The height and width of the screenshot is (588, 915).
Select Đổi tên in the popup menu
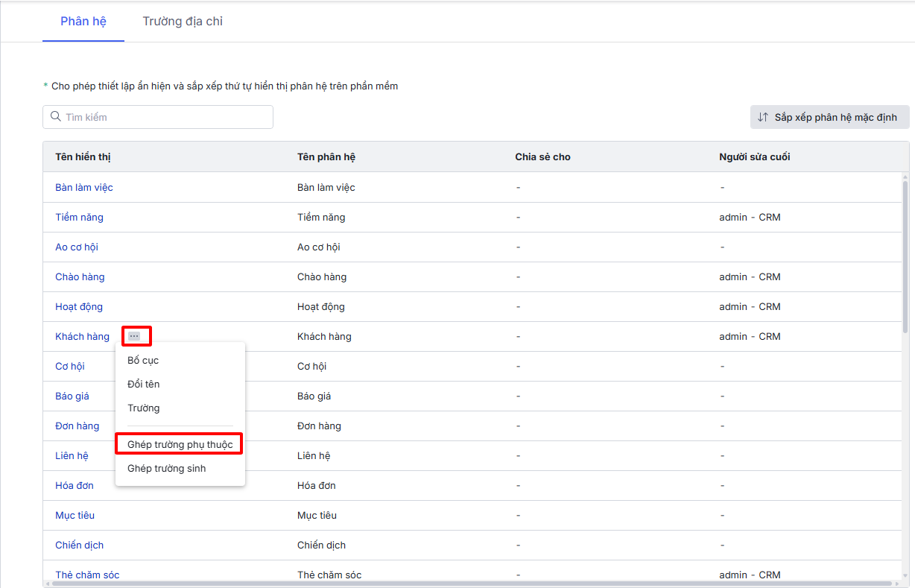pos(144,385)
